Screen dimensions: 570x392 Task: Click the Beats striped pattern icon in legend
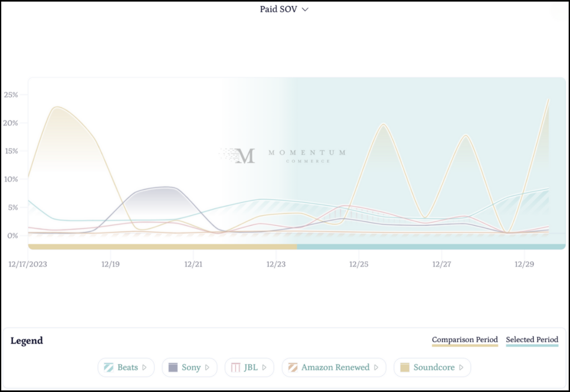click(109, 368)
